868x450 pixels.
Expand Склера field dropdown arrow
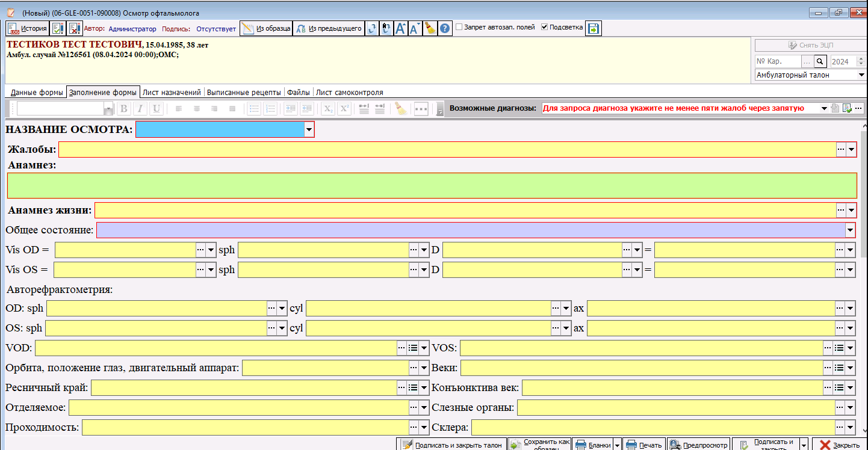[x=851, y=428]
